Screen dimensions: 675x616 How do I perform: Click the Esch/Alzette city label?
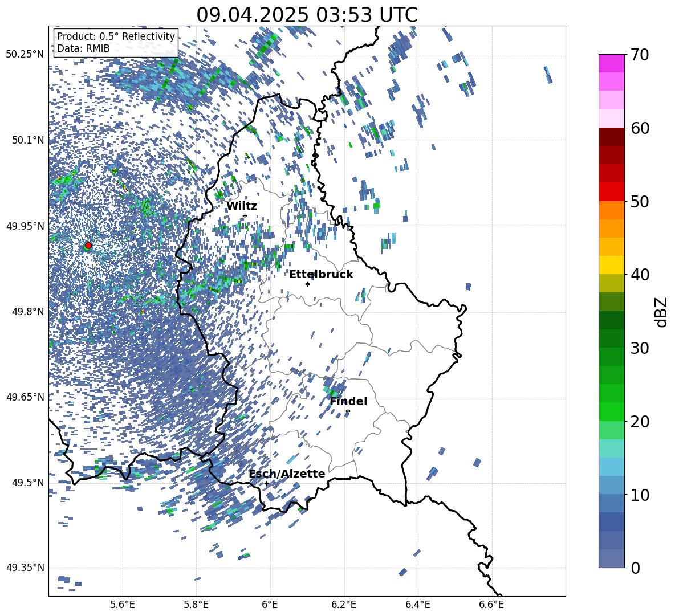[287, 474]
